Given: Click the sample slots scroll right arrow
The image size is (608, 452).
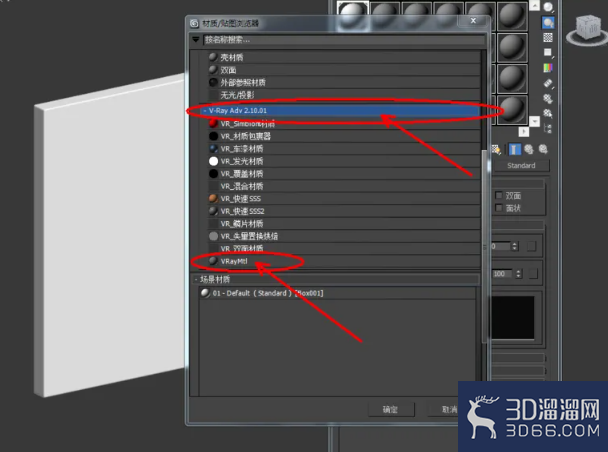Looking at the screenshot, I should (523, 132).
